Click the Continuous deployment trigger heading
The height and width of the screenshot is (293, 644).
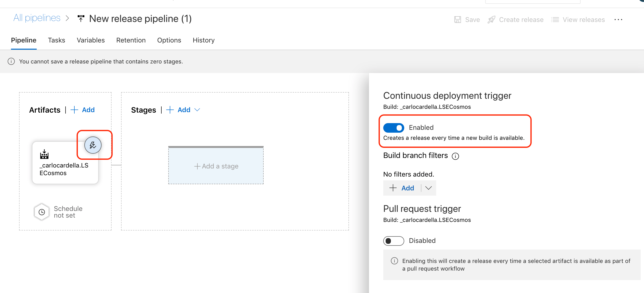447,96
